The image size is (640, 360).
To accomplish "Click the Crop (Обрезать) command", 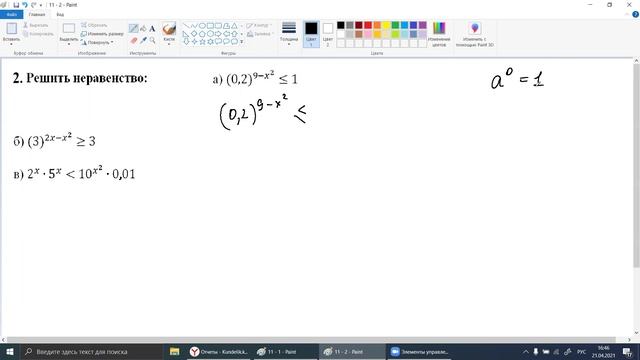I will (x=94, y=25).
